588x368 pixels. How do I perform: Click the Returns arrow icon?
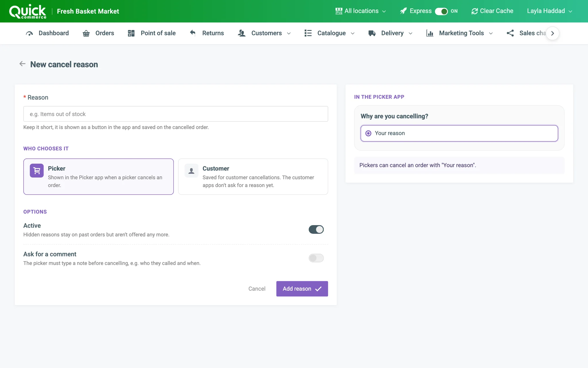193,33
